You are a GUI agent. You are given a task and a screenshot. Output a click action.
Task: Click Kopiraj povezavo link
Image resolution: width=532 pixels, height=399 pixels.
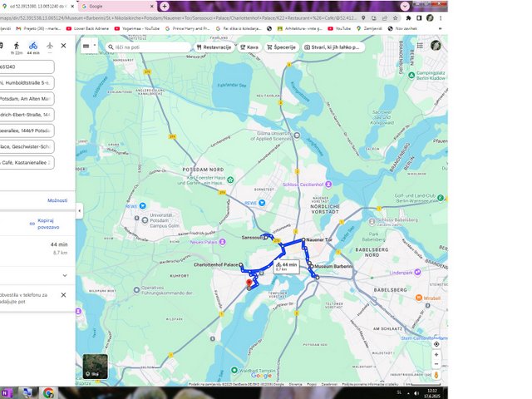tap(48, 224)
